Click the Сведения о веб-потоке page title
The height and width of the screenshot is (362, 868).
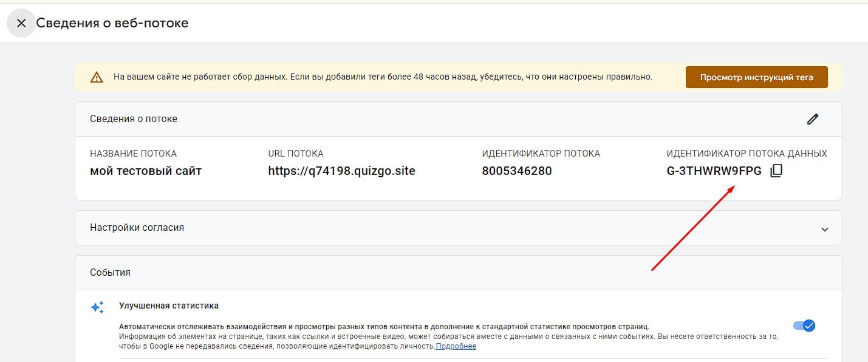(x=112, y=23)
